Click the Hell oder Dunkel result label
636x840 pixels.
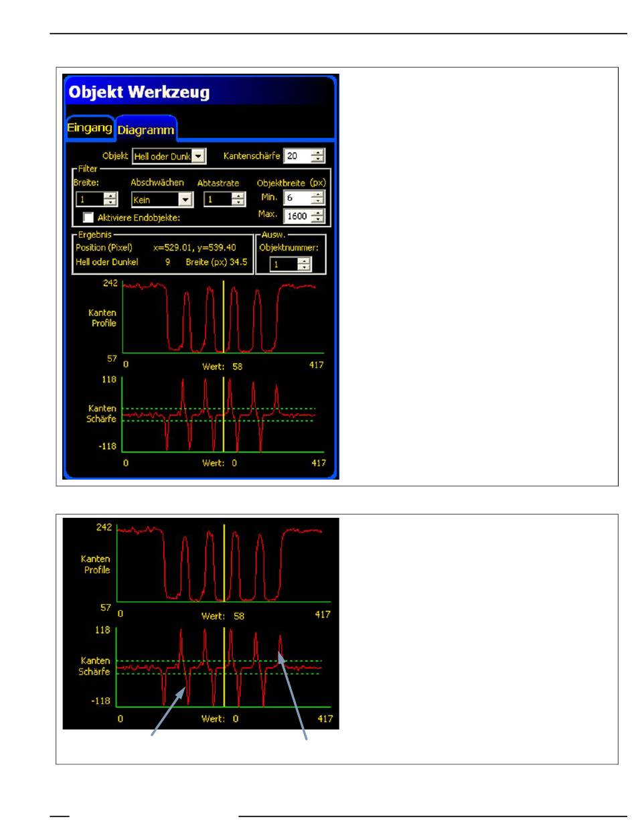(106, 262)
